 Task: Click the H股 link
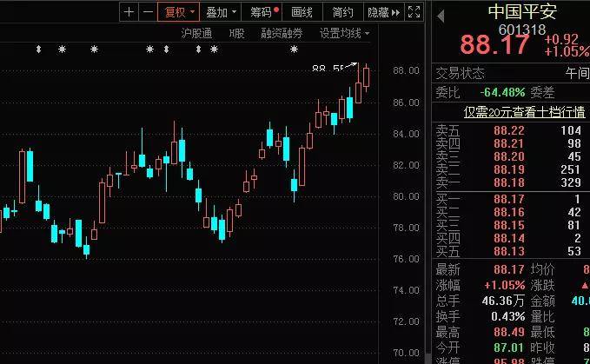pos(237,34)
